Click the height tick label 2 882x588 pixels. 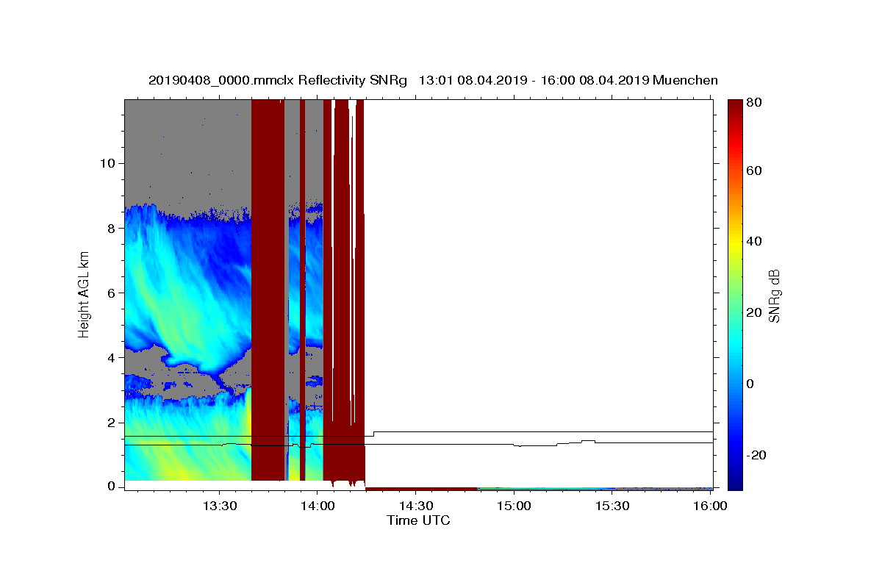point(110,423)
